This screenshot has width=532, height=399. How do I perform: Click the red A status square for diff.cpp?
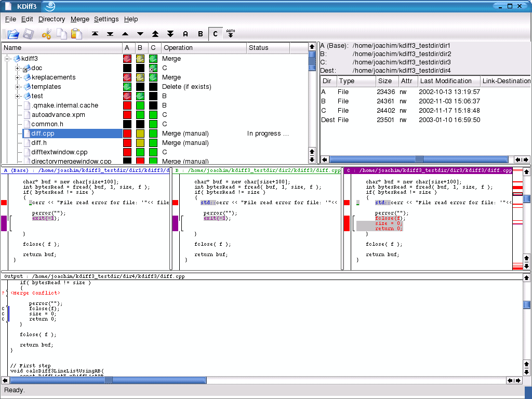tap(127, 134)
